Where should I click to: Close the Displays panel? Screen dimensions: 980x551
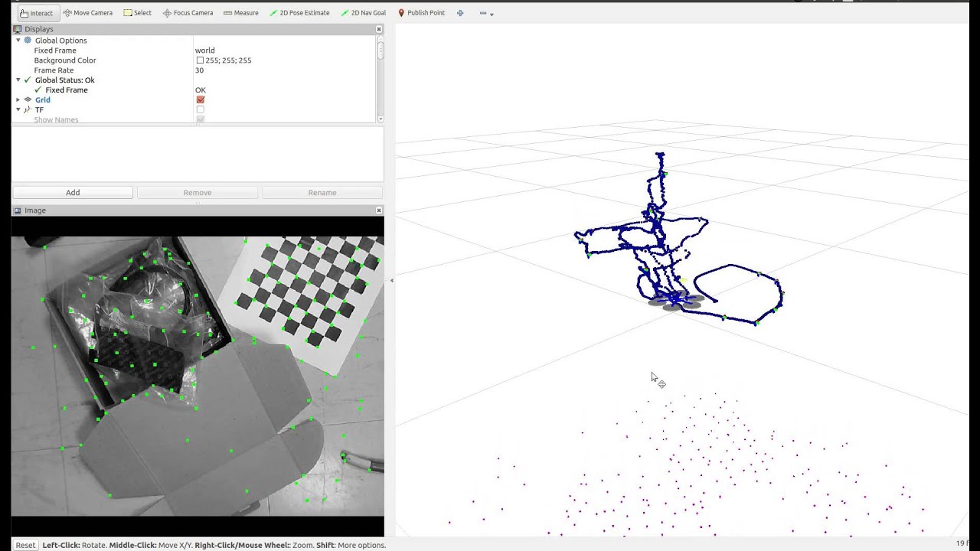coord(378,29)
